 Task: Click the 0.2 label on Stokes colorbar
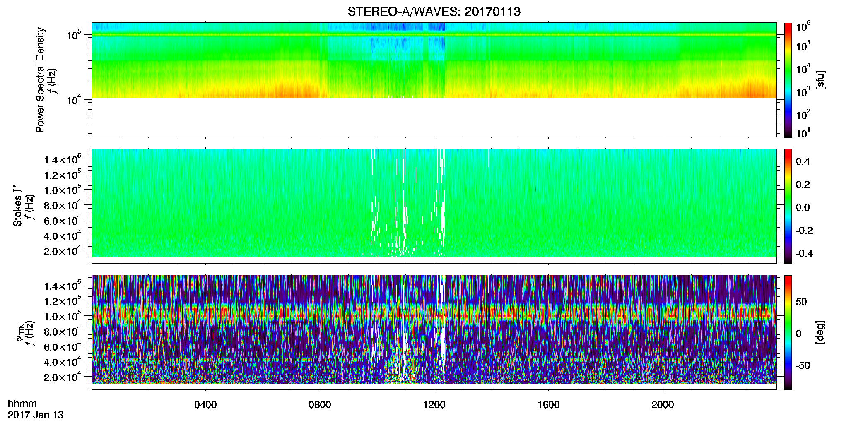[803, 185]
